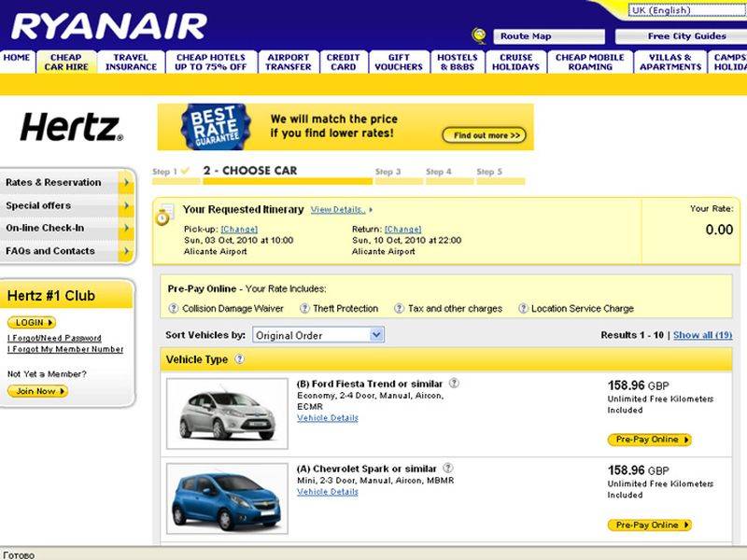747x560 pixels.
Task: Click the Route Map button
Action: click(549, 36)
